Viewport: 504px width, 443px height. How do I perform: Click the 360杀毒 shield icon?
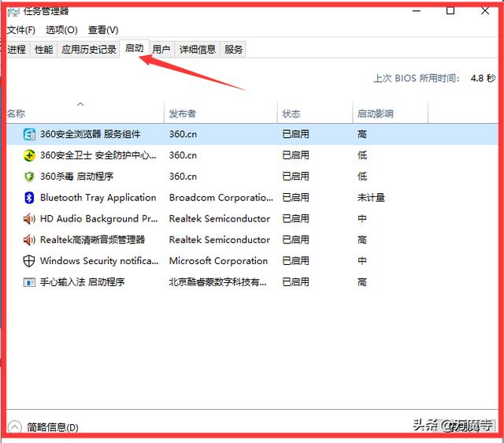[29, 177]
